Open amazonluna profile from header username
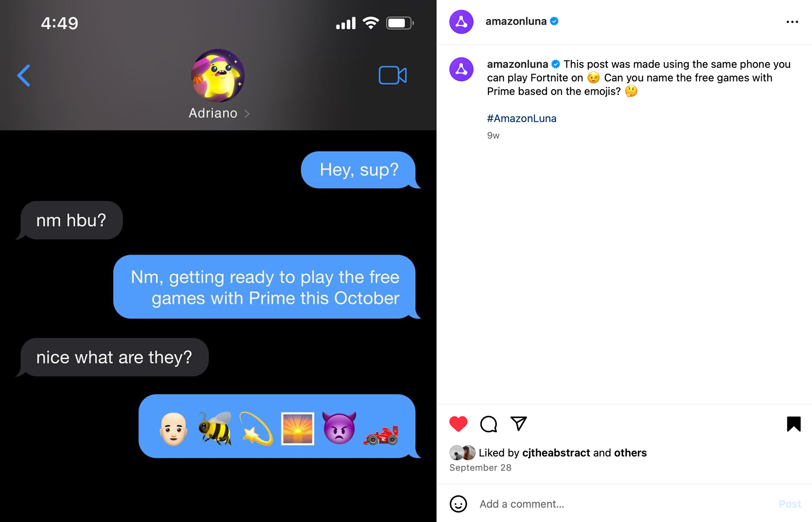 (516, 21)
